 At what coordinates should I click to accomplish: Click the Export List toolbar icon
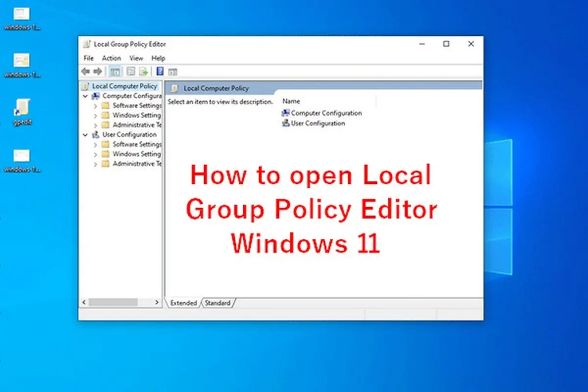click(x=144, y=72)
